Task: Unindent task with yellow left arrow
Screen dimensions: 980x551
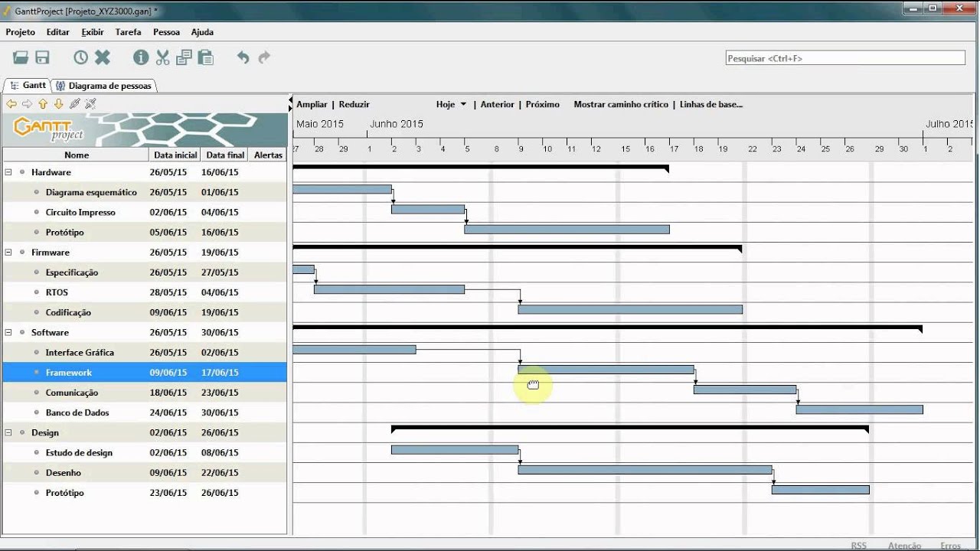Action: tap(11, 103)
